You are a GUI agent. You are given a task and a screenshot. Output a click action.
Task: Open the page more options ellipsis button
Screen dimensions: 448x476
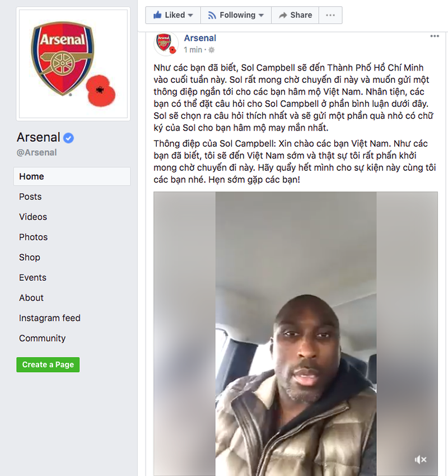click(330, 15)
